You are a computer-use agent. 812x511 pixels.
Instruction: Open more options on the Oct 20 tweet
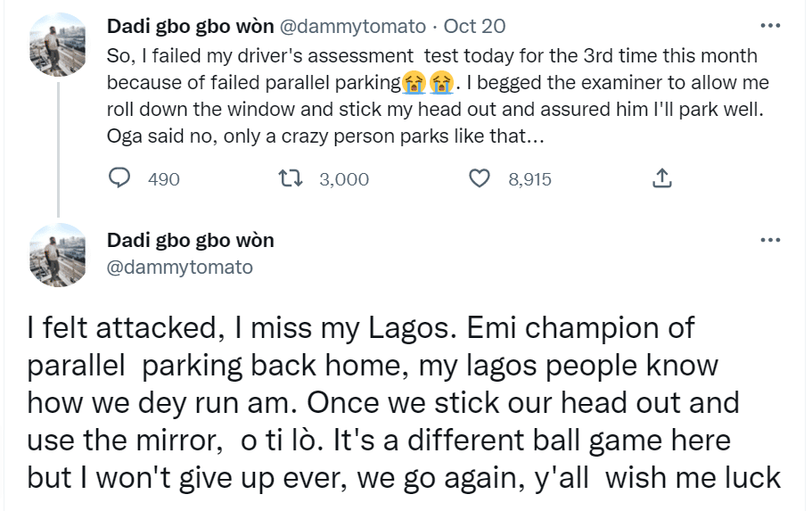click(x=770, y=26)
